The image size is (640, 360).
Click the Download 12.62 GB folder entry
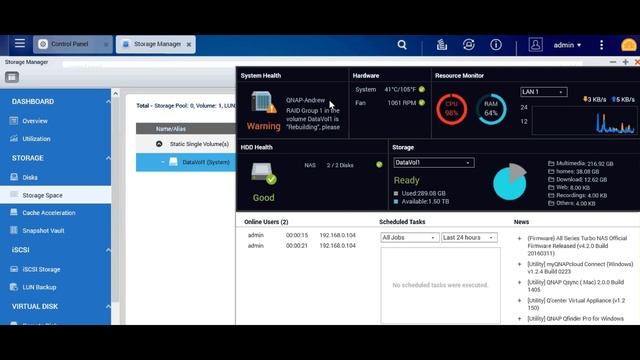577,179
